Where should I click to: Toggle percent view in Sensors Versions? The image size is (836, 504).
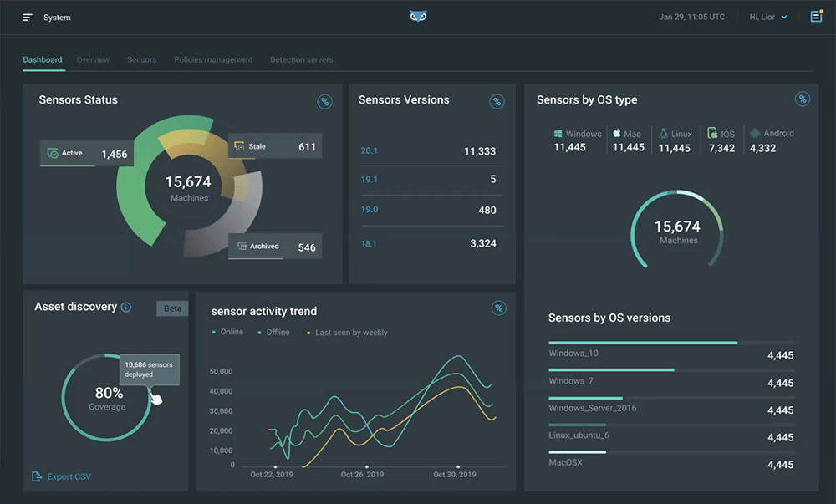point(497,102)
